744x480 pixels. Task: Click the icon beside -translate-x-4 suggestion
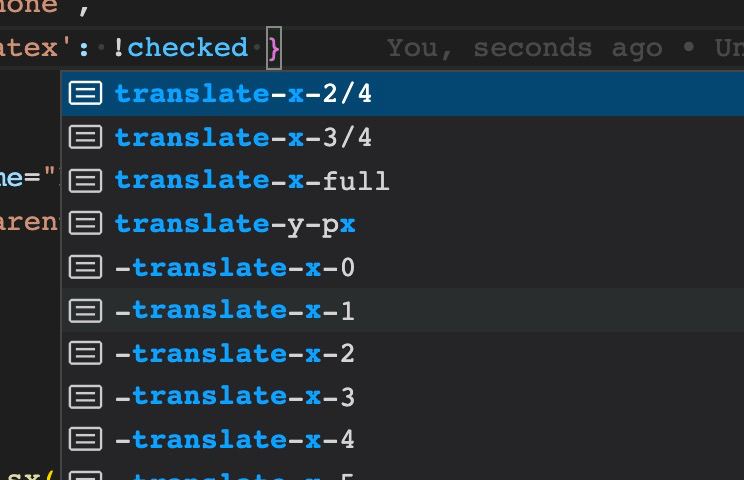[85, 440]
